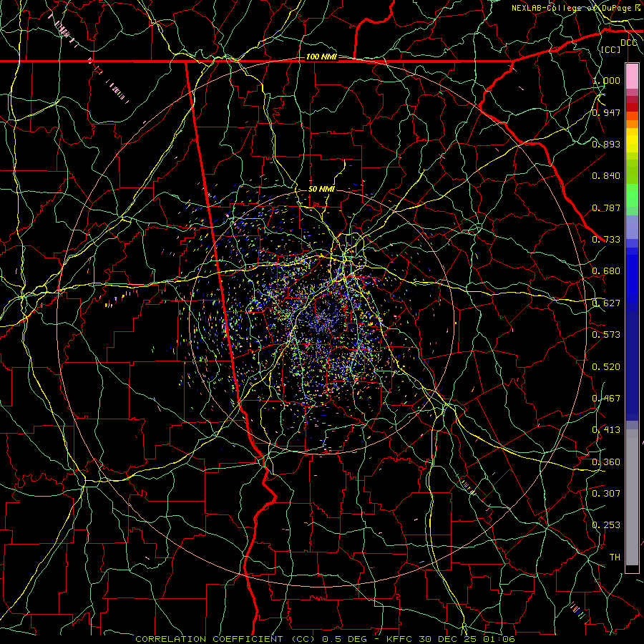Select the 0.947 legend value
The image size is (644, 644).
coord(606,112)
